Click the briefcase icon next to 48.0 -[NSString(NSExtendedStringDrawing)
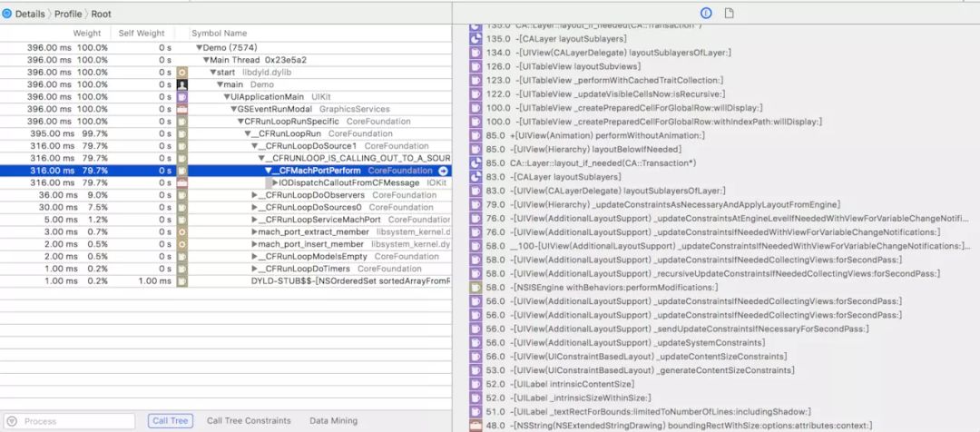Viewport: 980px width, 432px height. (475, 425)
